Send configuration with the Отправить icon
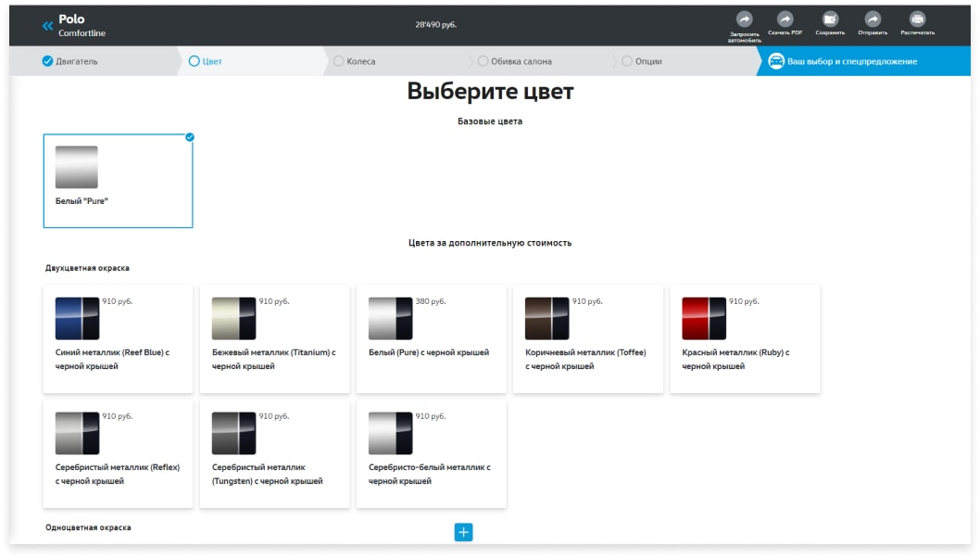This screenshot has height=558, width=980. coord(873,19)
